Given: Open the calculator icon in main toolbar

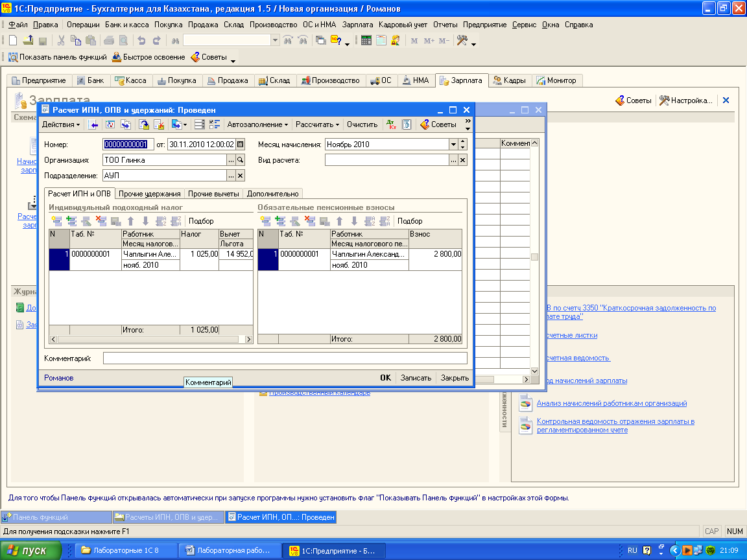Looking at the screenshot, I should pos(366,41).
